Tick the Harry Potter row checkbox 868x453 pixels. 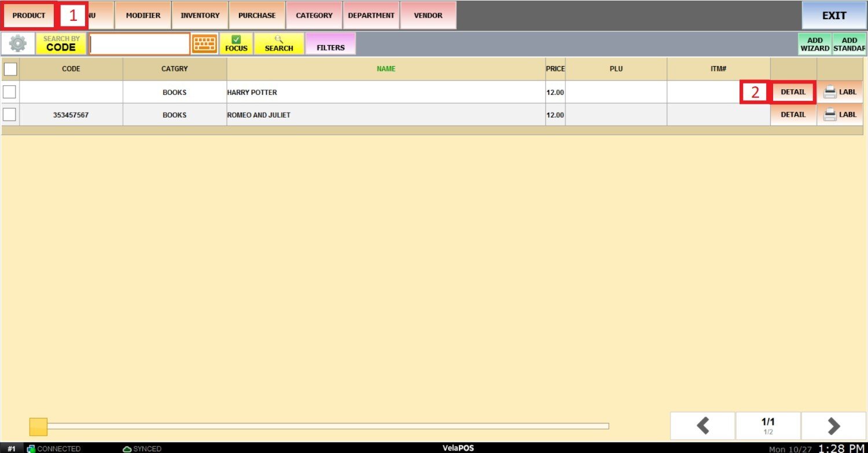coord(10,92)
